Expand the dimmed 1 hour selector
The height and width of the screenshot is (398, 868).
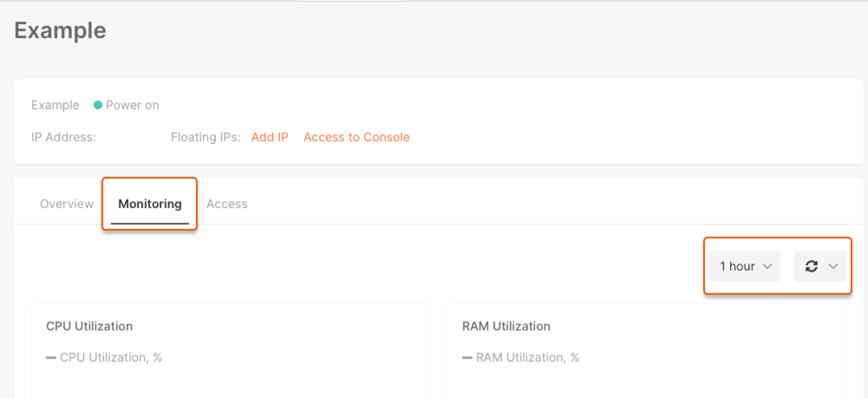click(x=128, y=266)
